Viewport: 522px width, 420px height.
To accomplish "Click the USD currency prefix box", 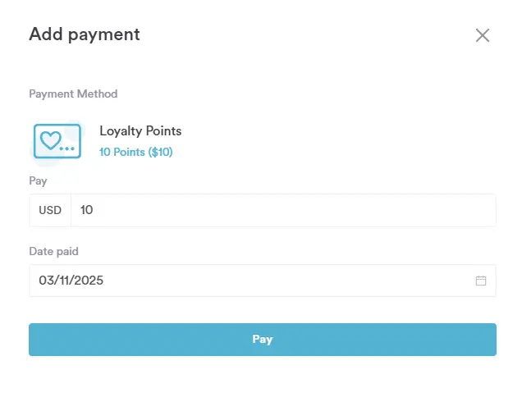I will point(50,210).
